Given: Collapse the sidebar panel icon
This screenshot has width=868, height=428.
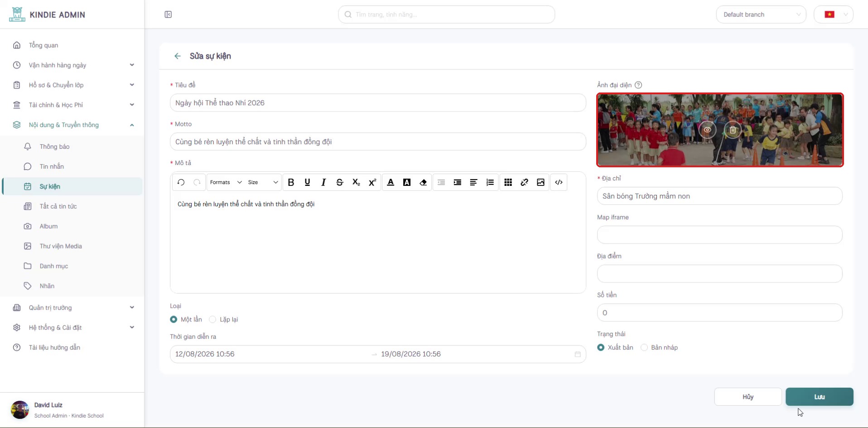Looking at the screenshot, I should 168,15.
